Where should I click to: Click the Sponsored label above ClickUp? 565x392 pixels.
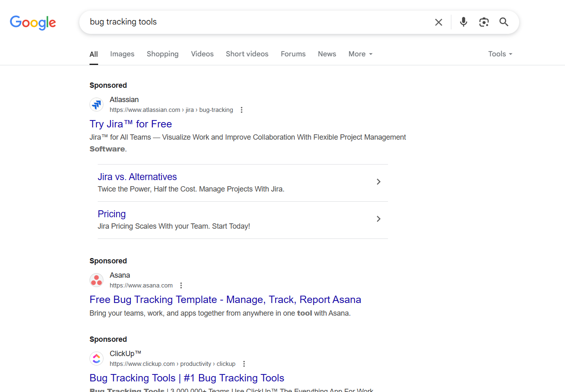click(108, 339)
